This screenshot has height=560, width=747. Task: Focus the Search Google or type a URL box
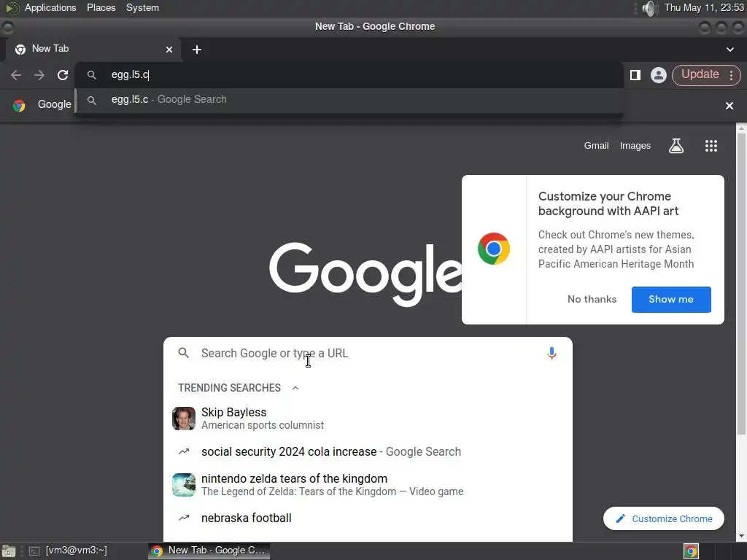pos(368,354)
